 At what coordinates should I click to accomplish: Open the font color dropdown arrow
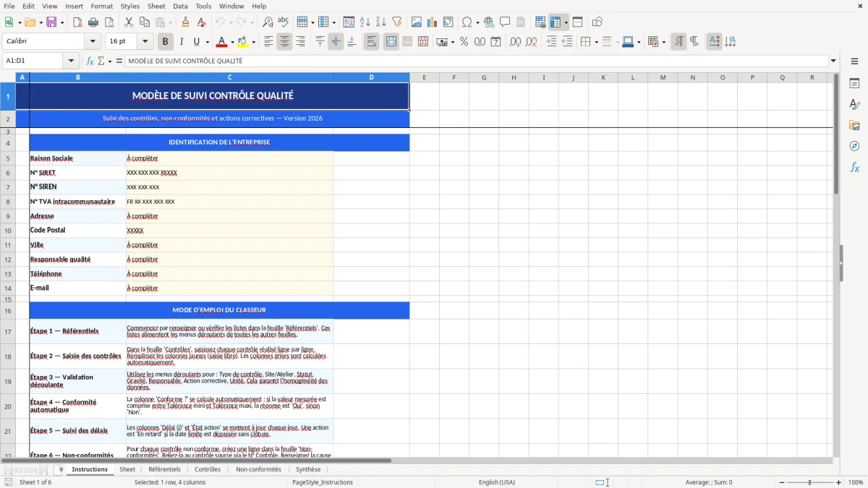coord(232,42)
